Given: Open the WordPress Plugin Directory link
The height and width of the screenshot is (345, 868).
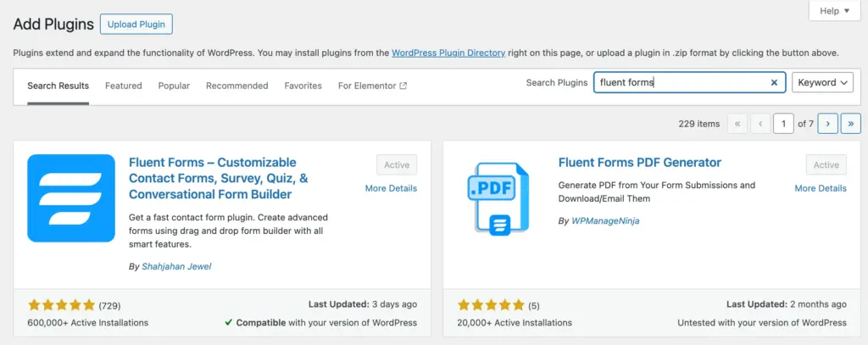Looking at the screenshot, I should [448, 53].
